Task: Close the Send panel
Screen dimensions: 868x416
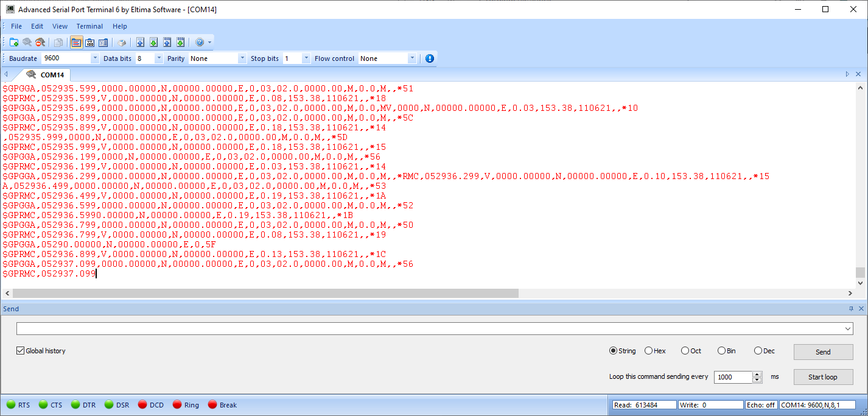Action: [x=861, y=309]
